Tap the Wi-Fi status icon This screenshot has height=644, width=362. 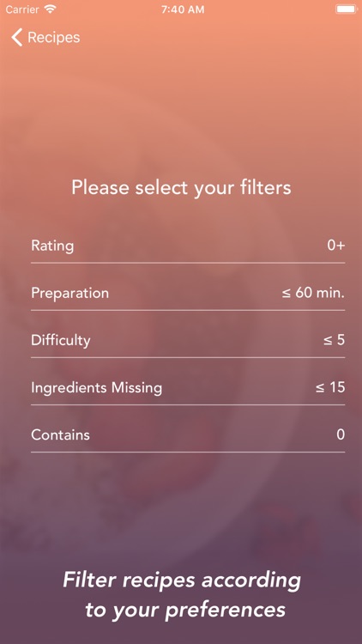[x=51, y=9]
